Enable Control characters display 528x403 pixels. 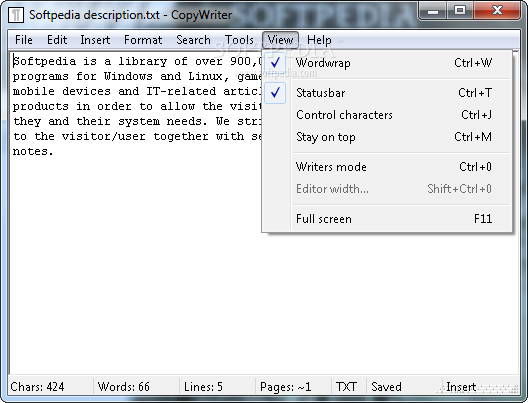point(387,115)
